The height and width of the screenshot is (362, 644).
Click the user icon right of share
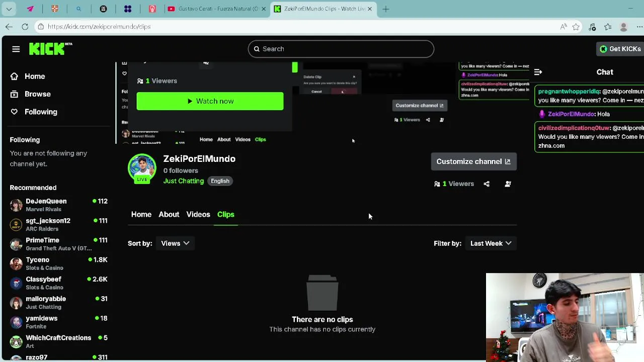(x=508, y=184)
